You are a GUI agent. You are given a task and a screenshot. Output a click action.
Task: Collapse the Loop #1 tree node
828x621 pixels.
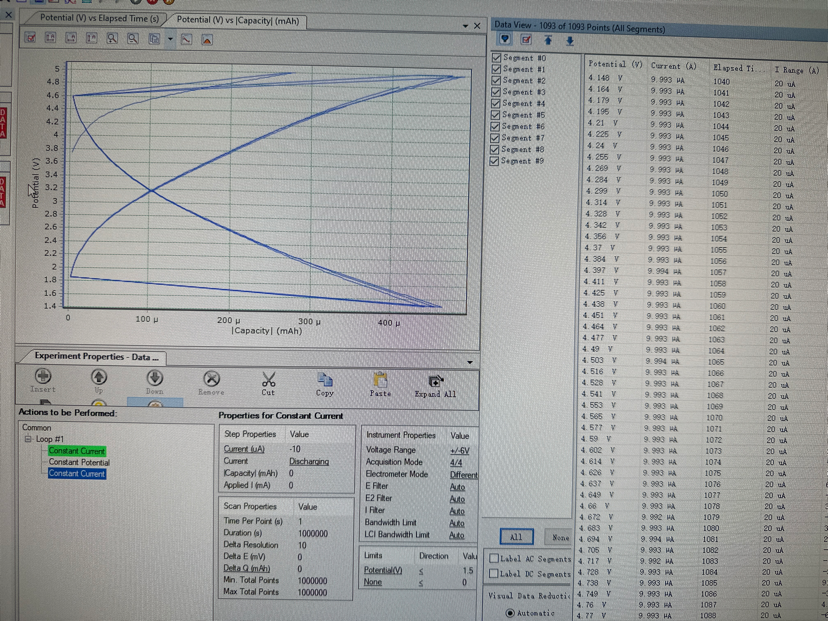click(x=29, y=439)
